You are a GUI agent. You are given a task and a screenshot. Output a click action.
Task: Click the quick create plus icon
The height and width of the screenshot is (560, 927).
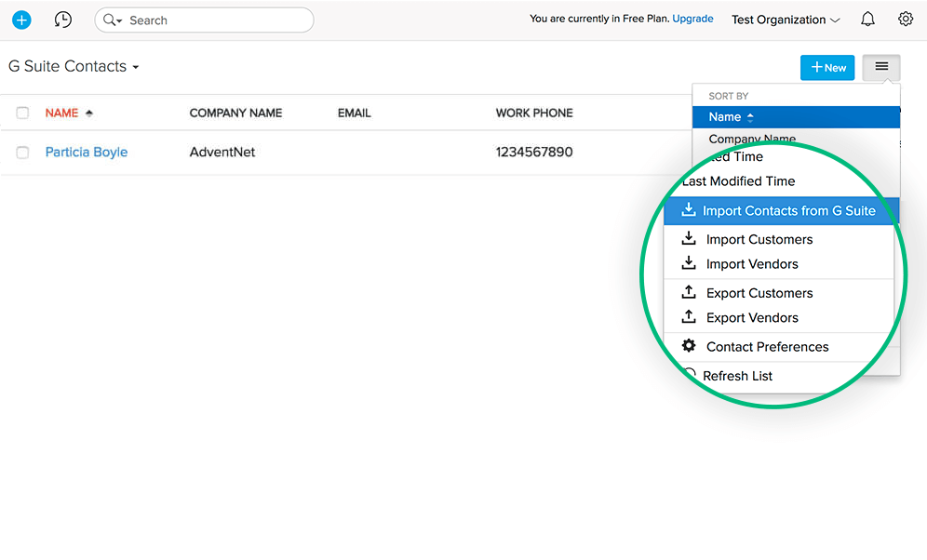(20, 20)
